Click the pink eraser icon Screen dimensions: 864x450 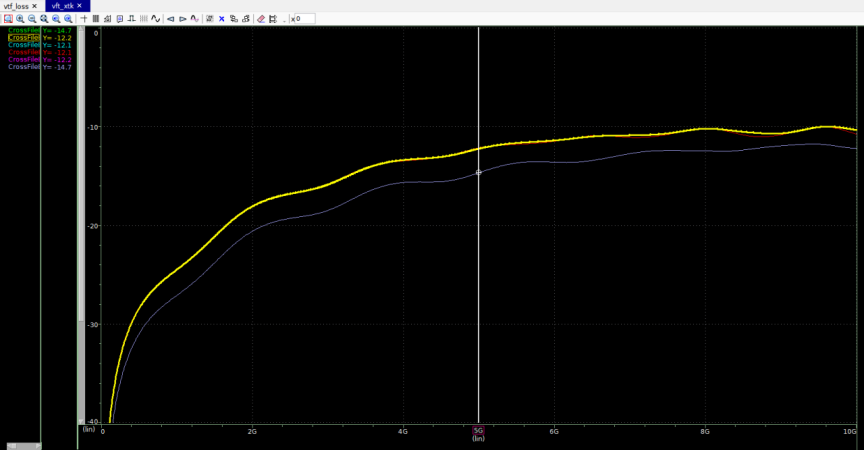point(261,19)
